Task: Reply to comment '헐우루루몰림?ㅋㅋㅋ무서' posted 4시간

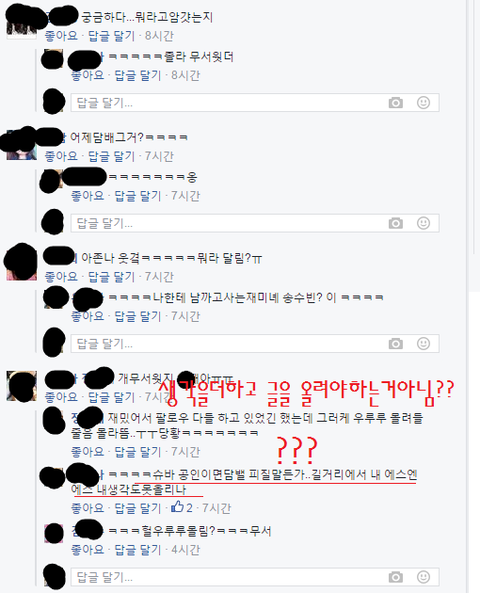Action: pos(138,550)
